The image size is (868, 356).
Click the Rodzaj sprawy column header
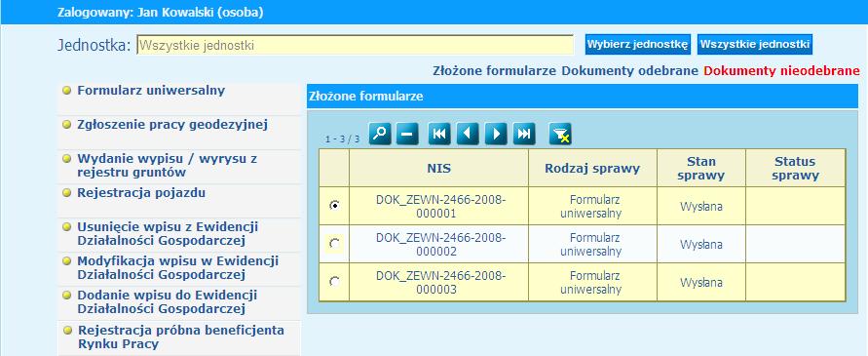[x=592, y=168]
